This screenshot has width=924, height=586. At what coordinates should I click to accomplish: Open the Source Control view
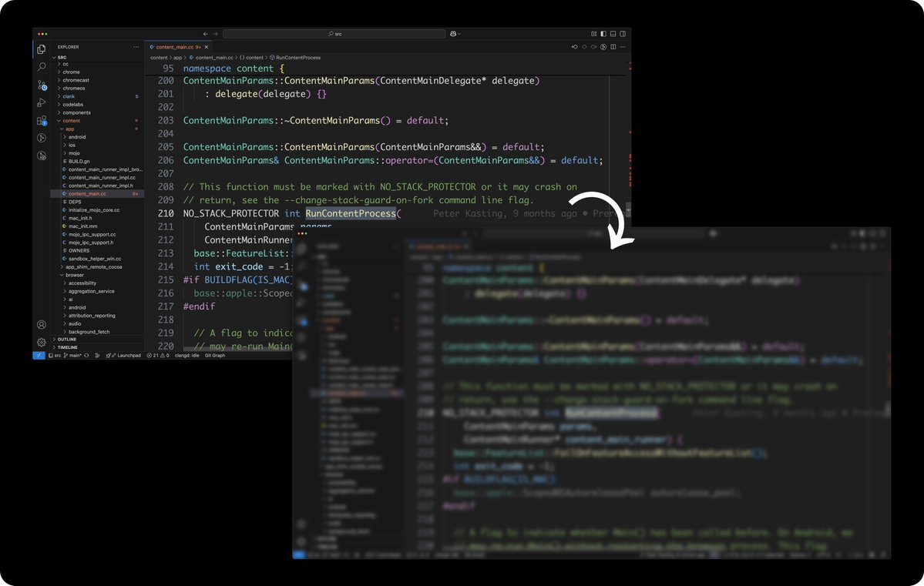(42, 85)
